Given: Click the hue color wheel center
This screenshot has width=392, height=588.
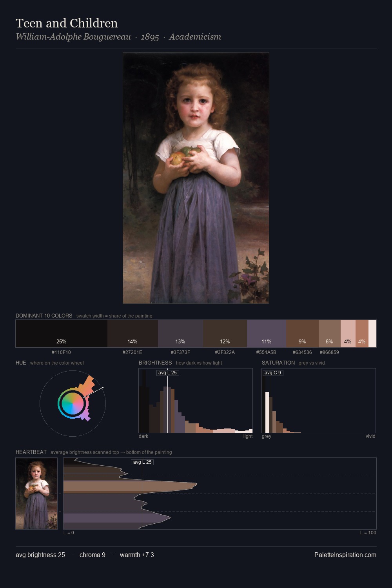Looking at the screenshot, I should [x=73, y=403].
